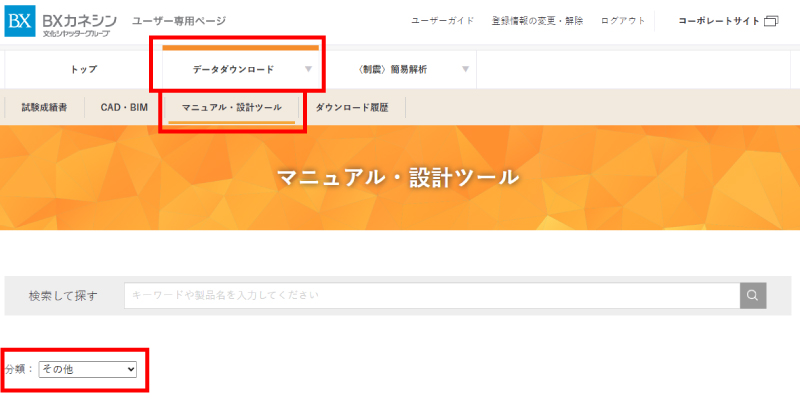Switch to the 試験成績書 tab
Viewport: 800px width, 412px height.
click(44, 108)
